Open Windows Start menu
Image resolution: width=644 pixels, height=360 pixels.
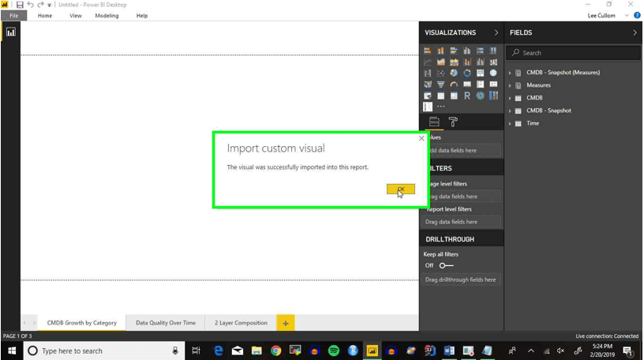[12, 351]
